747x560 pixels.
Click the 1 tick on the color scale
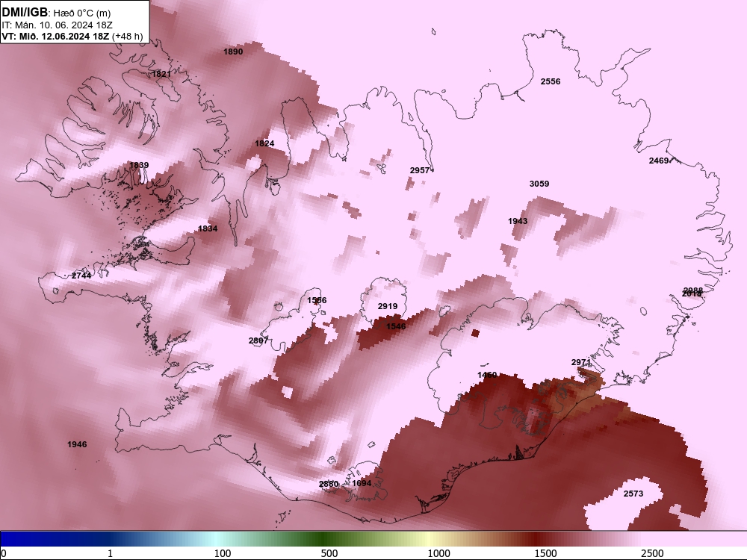110,553
